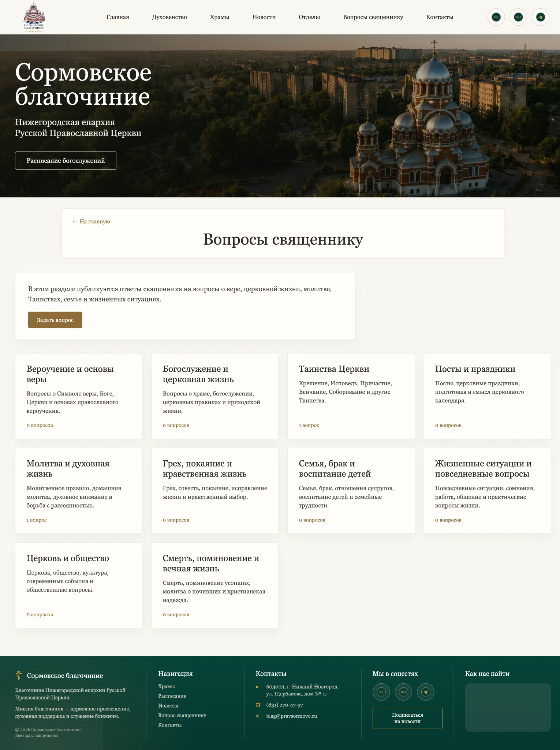Go to the Главная menu item
Screen dimensions: 560x750
118,17
